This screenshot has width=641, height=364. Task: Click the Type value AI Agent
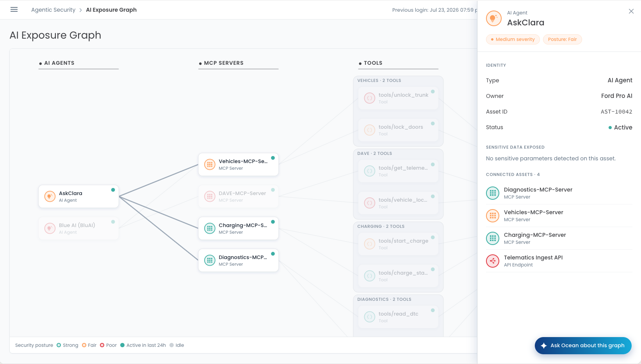pos(620,80)
